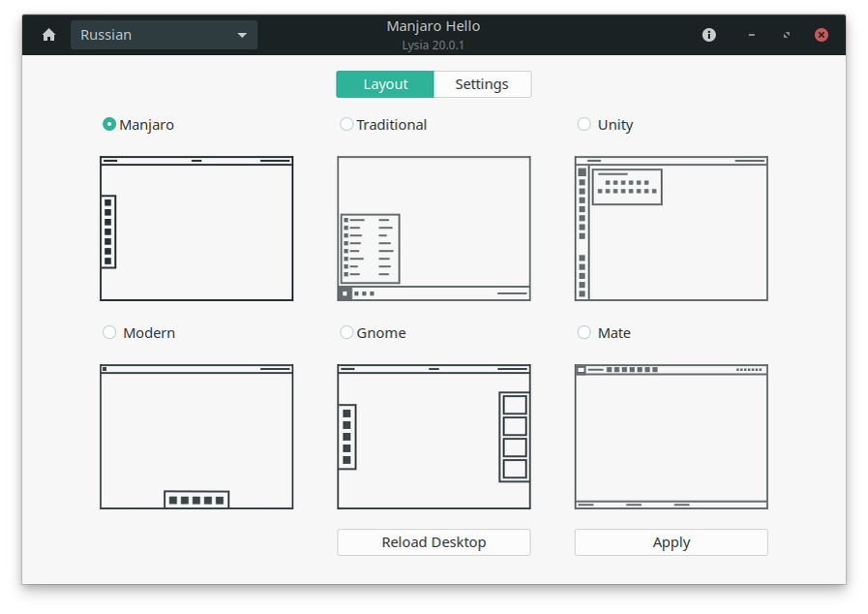Image resolution: width=868 pixels, height=614 pixels.
Task: Click the Modern layout preview image
Action: coord(196,437)
